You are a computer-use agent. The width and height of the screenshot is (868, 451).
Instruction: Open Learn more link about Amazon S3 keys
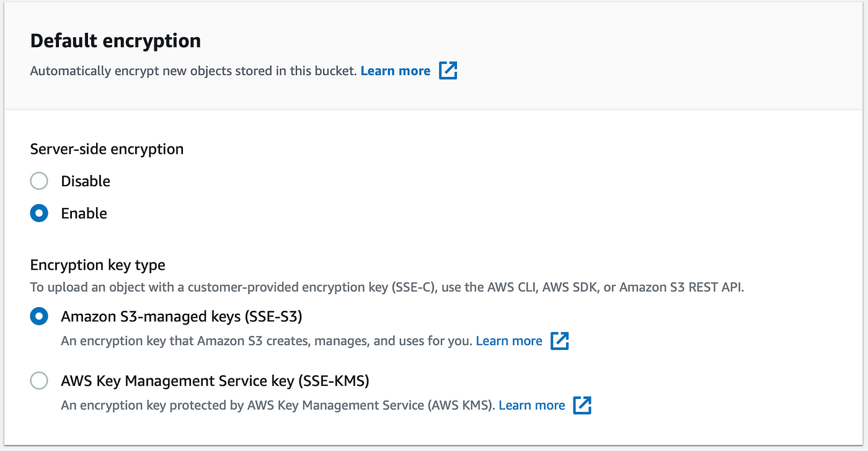[509, 341]
